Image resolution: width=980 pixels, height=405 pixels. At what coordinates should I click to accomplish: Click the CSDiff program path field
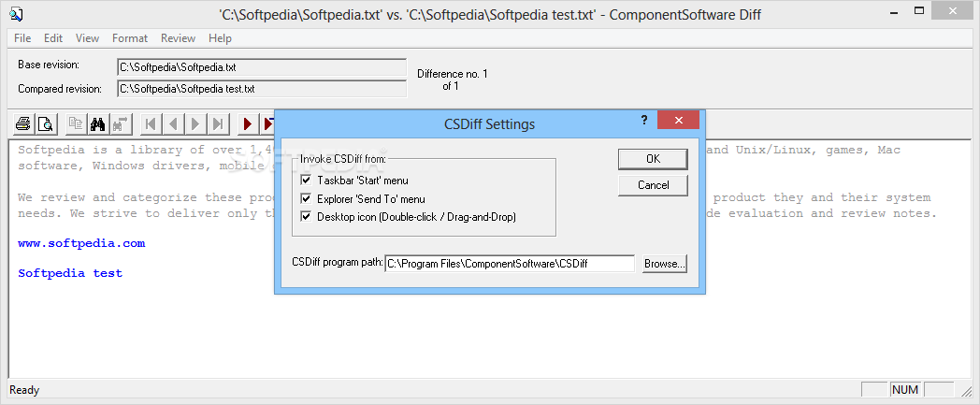(510, 264)
